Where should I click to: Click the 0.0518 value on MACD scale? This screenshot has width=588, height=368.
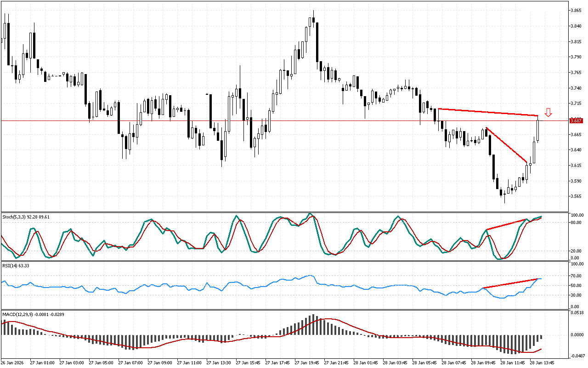[576, 313]
